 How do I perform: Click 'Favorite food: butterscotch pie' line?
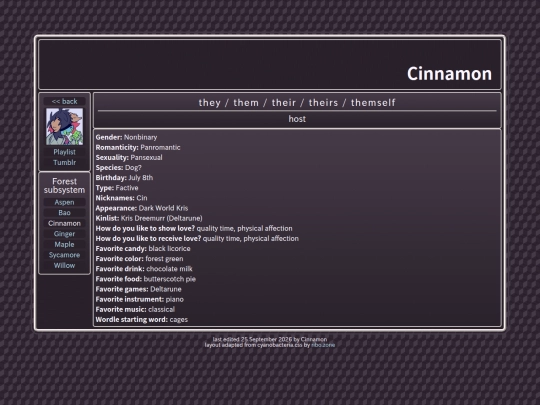coord(146,279)
